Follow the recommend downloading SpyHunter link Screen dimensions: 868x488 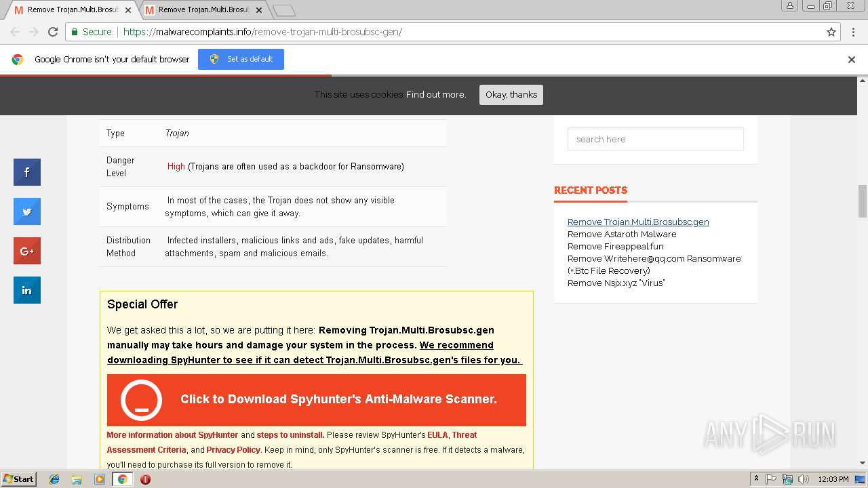click(x=315, y=352)
